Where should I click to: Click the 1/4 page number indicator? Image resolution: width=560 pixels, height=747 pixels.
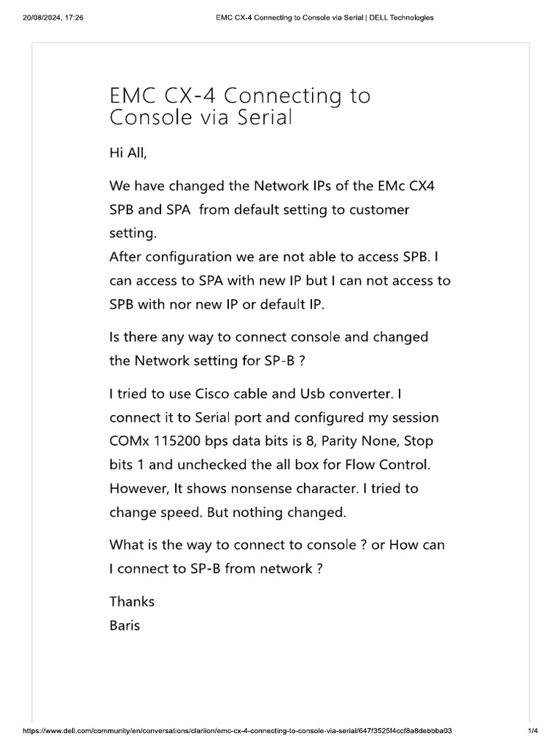532,730
